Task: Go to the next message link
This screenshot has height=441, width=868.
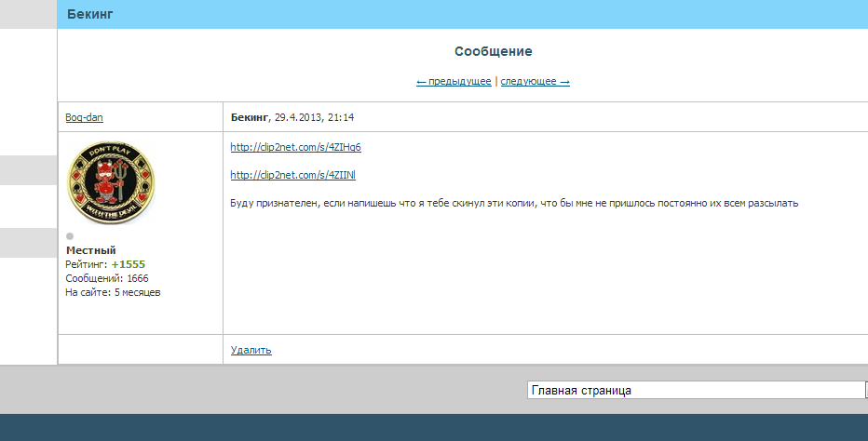Action: 535,81
